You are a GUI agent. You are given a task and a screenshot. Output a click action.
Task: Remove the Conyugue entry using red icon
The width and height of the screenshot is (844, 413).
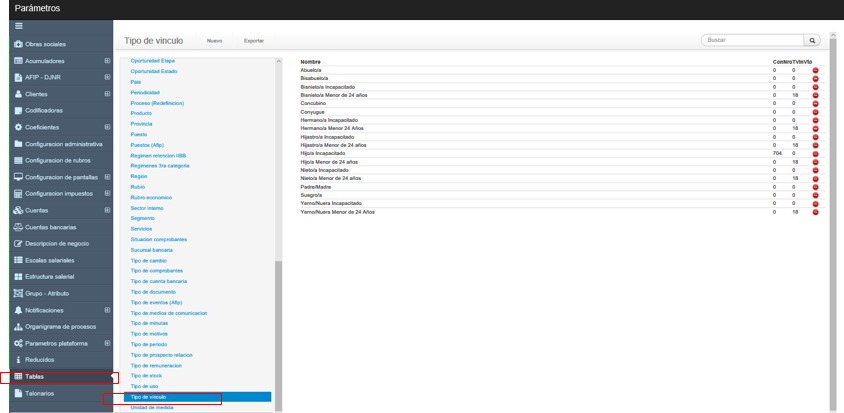point(815,112)
